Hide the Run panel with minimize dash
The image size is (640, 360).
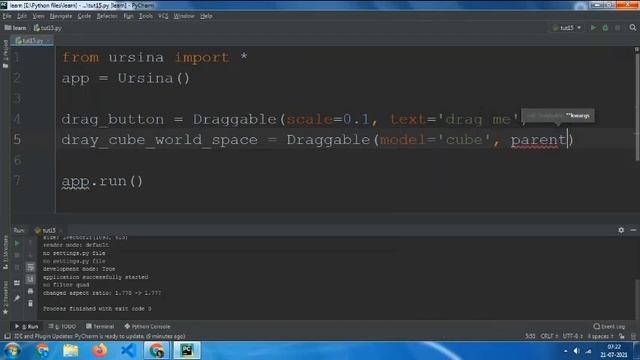pyautogui.click(x=633, y=230)
